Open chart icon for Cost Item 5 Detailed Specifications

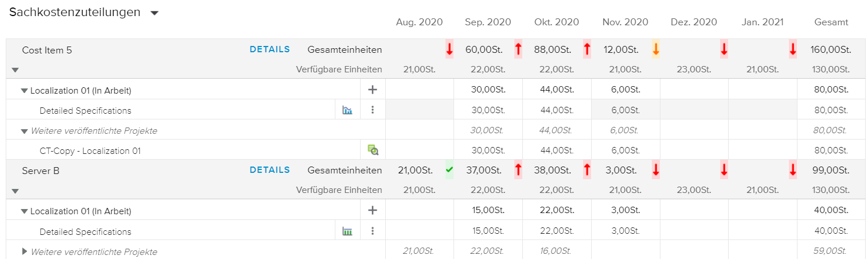(x=347, y=110)
